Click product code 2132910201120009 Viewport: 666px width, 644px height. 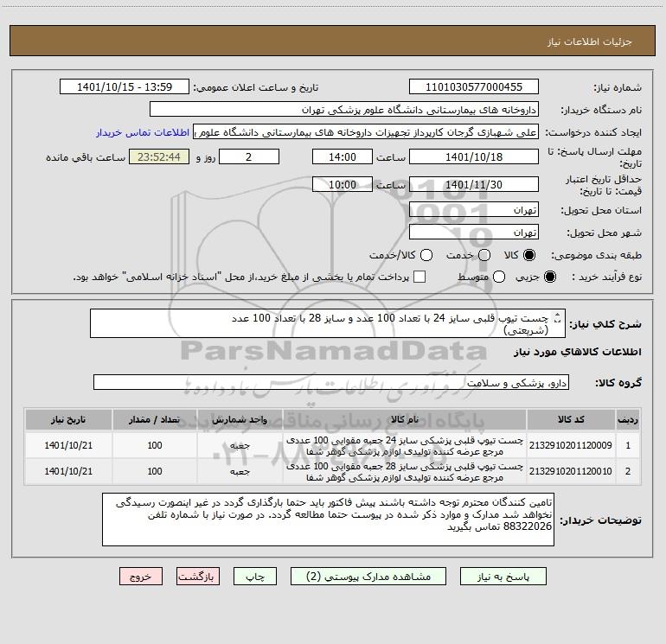click(571, 445)
